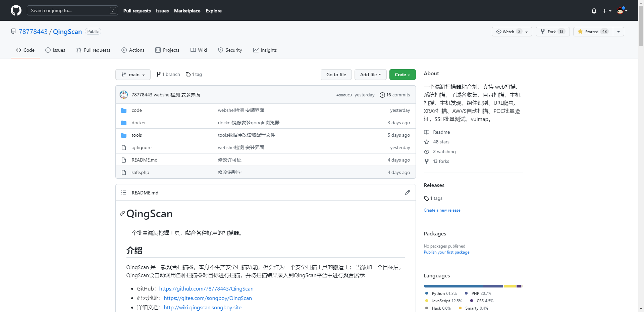
Task: Open Explore in top navigation
Action: [214, 11]
